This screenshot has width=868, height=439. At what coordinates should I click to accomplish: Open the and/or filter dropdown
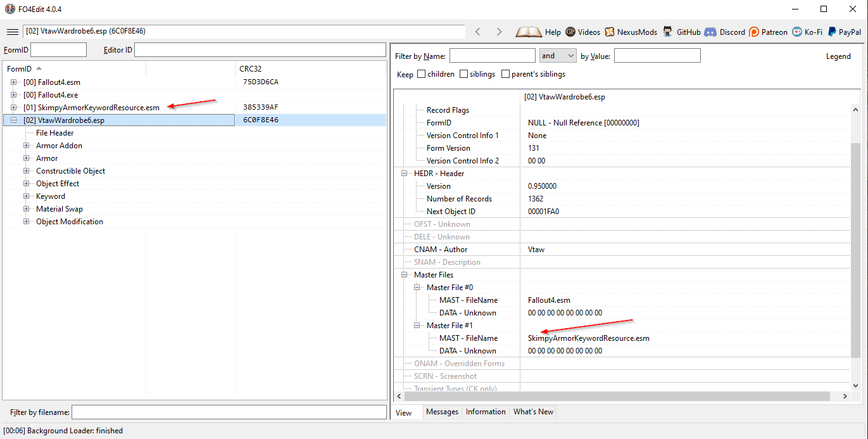tap(557, 56)
